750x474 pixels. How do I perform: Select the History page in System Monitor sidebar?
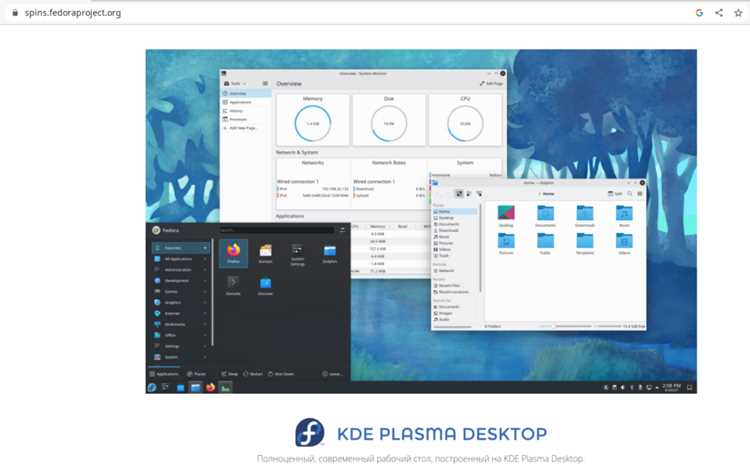point(246,111)
